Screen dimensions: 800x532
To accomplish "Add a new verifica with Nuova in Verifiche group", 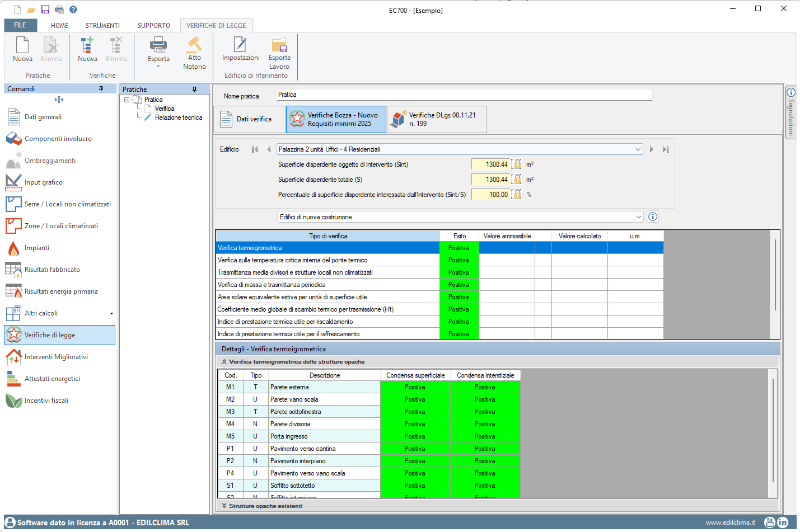I will (87, 49).
